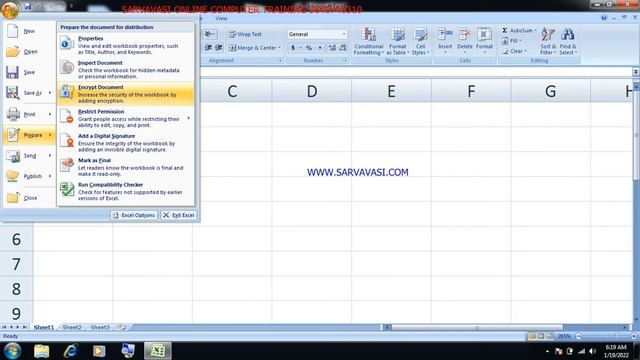Screen dimensions: 640x360
Task: Open Alignment dialog launcher
Action: pyautogui.click(x=280, y=60)
